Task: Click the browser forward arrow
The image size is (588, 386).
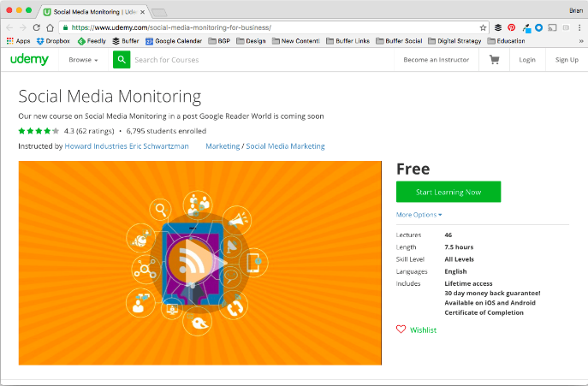Action: (x=23, y=27)
